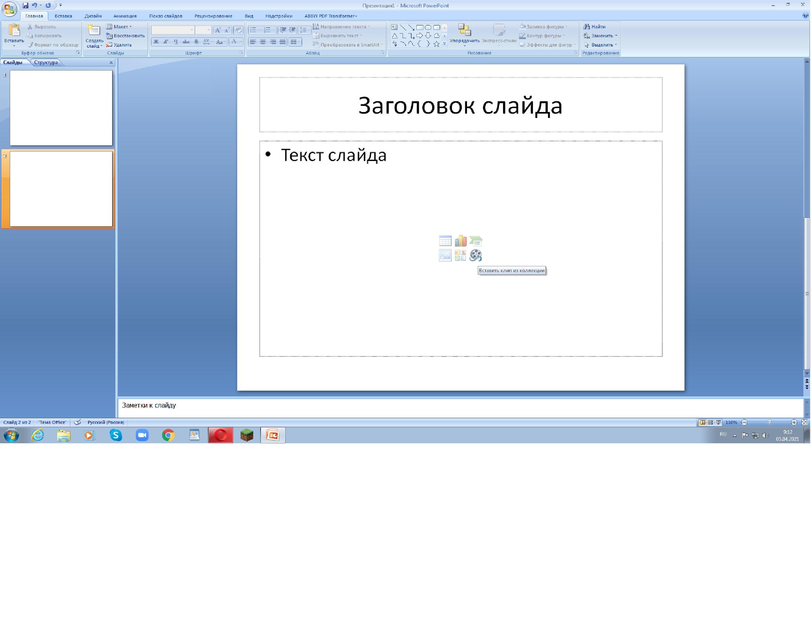
Task: Click the insert table placeholder icon
Action: tap(446, 241)
